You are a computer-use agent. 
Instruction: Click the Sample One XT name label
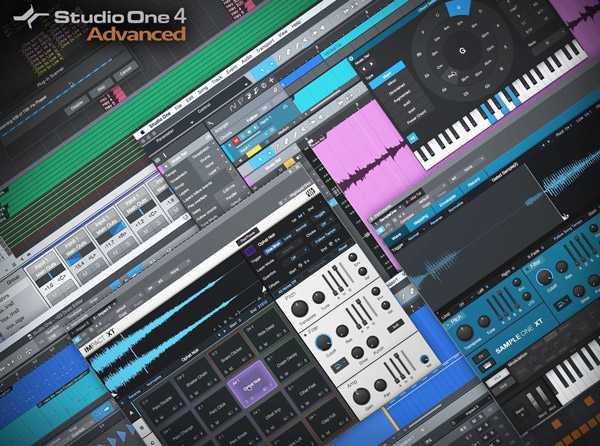(x=519, y=336)
